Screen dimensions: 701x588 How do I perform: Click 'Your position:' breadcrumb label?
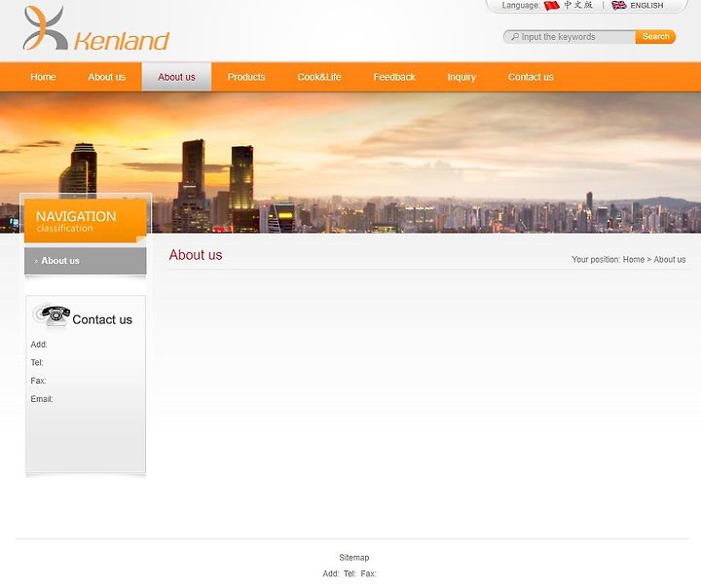[596, 259]
